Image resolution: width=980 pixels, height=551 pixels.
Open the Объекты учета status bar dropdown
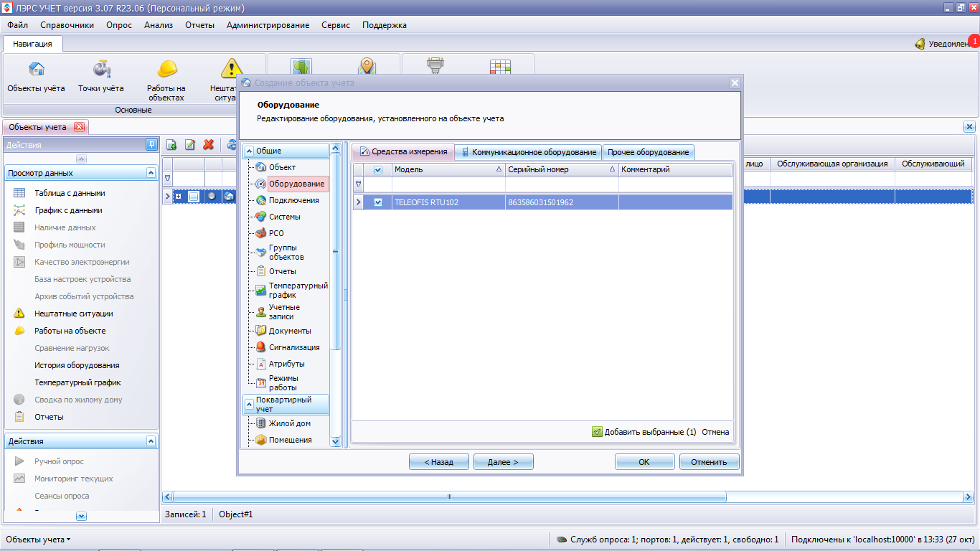click(39, 539)
